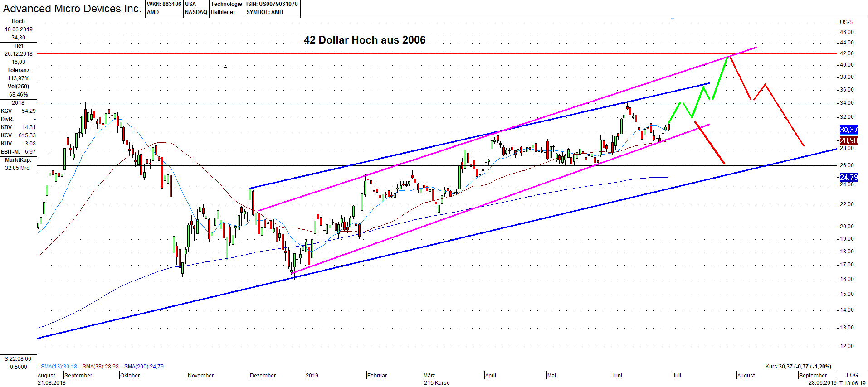The width and height of the screenshot is (868, 387).
Task: Select the "Februar" month label
Action: [377, 376]
